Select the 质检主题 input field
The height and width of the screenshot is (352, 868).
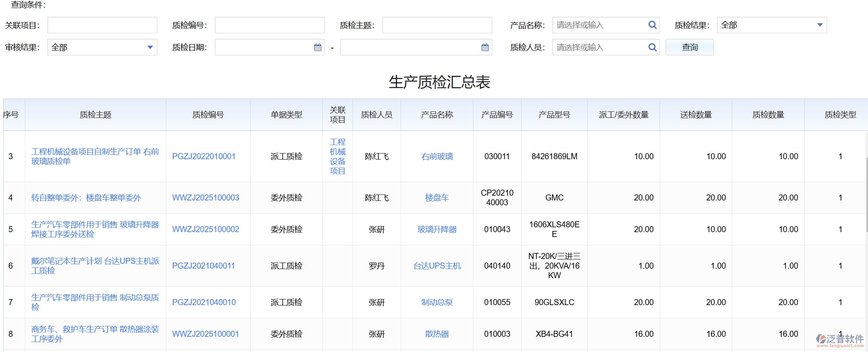click(437, 25)
